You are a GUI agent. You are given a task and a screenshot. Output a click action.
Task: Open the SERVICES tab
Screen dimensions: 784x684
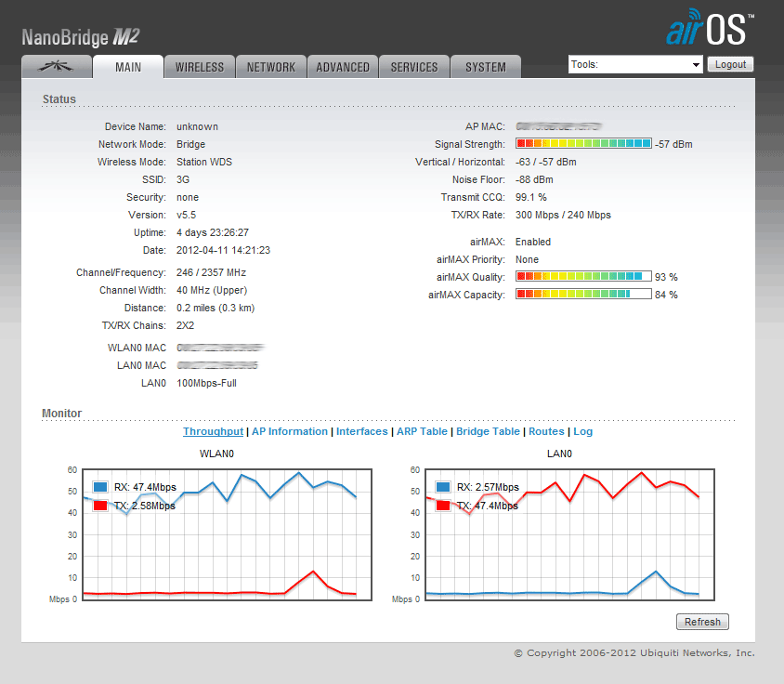point(414,67)
